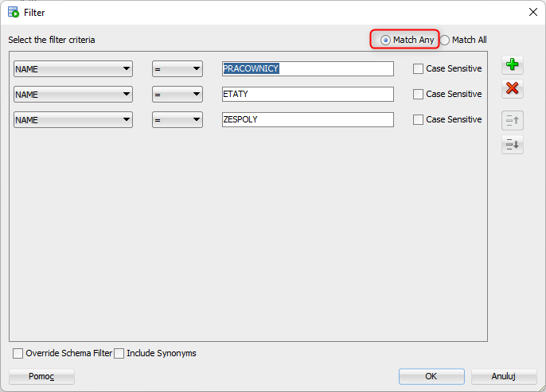Image resolution: width=546 pixels, height=392 pixels.
Task: Enable Case Sensitive for PRACOWNICY row
Action: [x=419, y=69]
